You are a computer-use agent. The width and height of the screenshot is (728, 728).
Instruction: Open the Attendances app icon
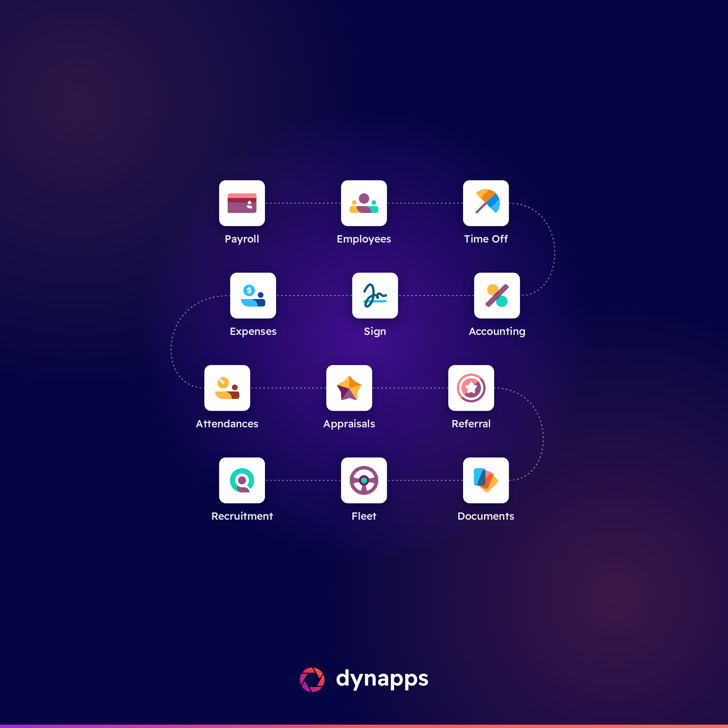click(x=227, y=388)
